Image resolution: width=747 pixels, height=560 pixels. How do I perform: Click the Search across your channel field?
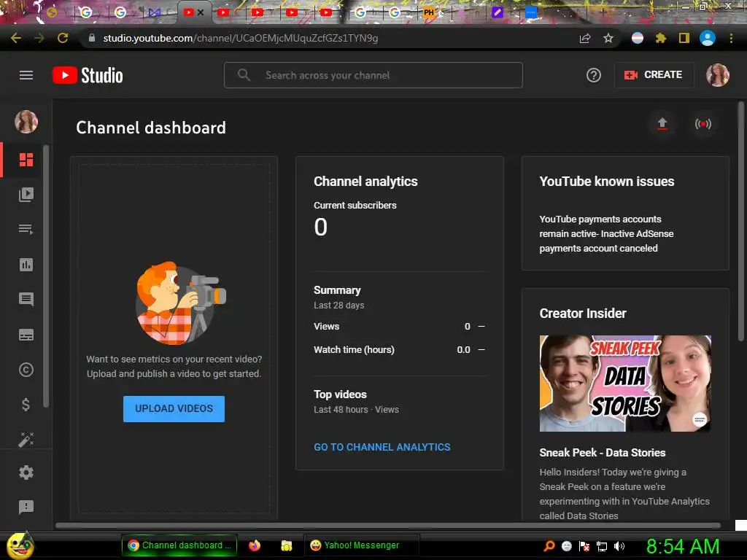click(373, 75)
